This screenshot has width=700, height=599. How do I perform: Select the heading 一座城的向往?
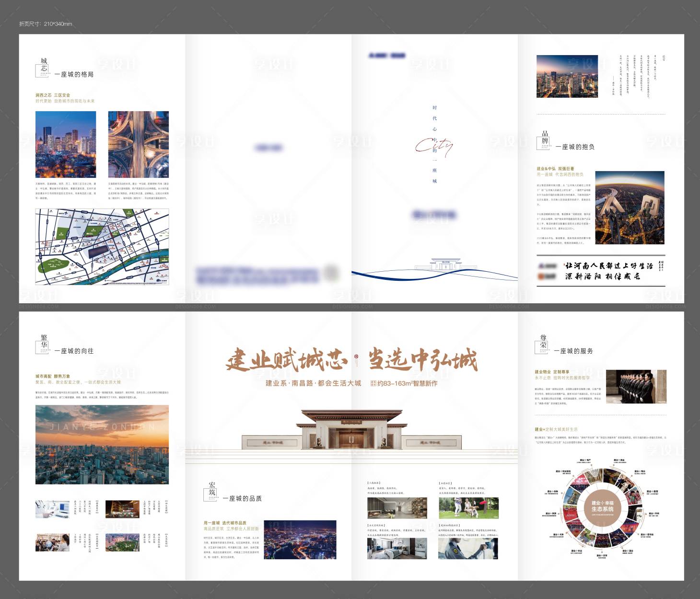tap(74, 351)
